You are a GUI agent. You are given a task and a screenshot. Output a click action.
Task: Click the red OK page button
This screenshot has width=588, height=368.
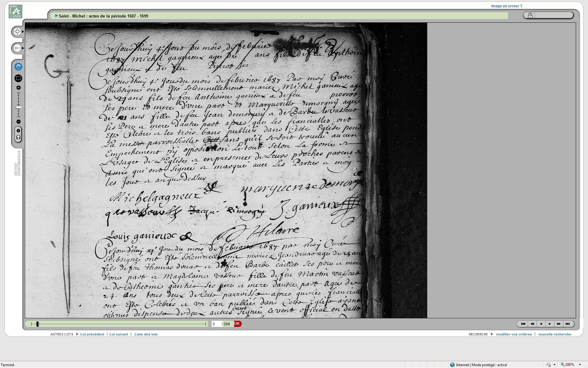point(237,324)
